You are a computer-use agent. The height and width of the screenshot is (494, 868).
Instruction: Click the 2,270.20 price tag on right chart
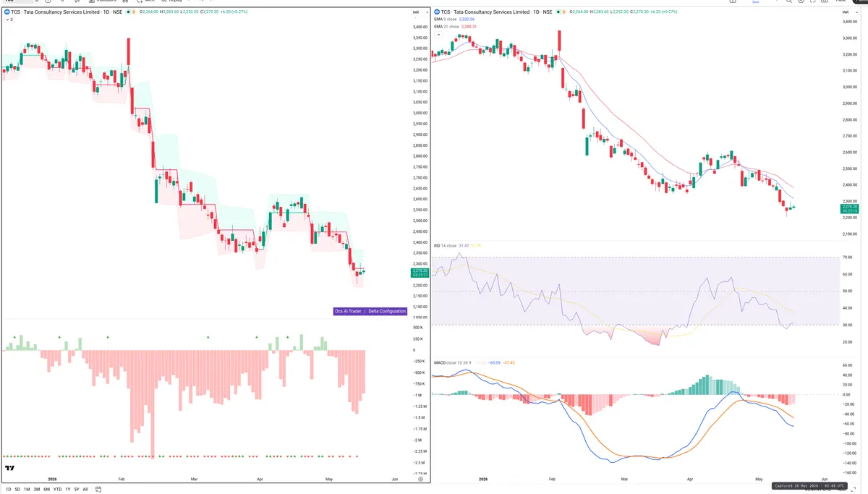[848, 208]
